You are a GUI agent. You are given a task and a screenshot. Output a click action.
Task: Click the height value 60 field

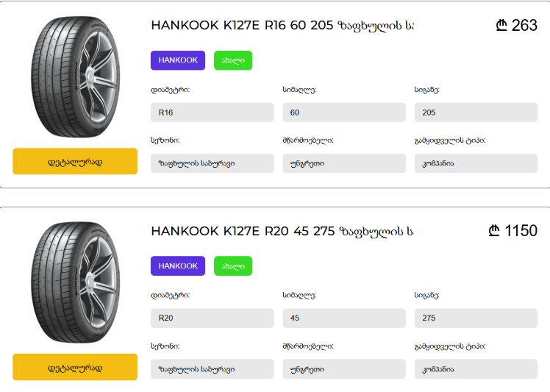tap(344, 113)
